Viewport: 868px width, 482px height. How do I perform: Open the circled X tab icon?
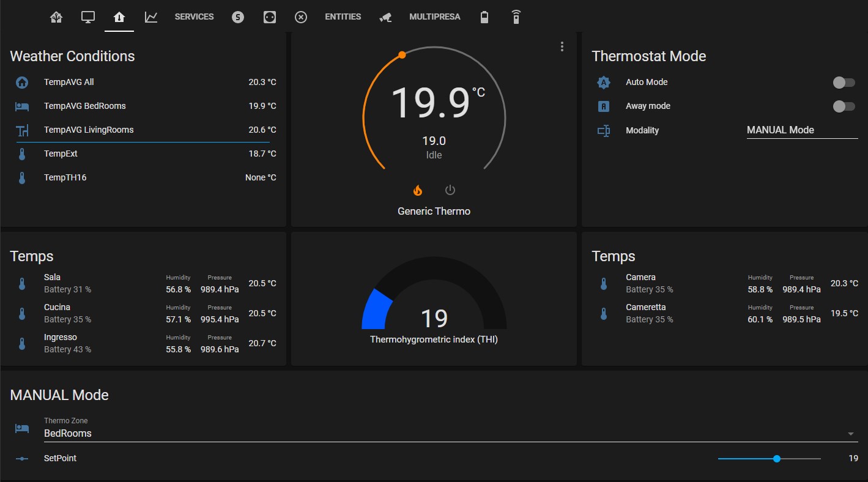tap(301, 17)
